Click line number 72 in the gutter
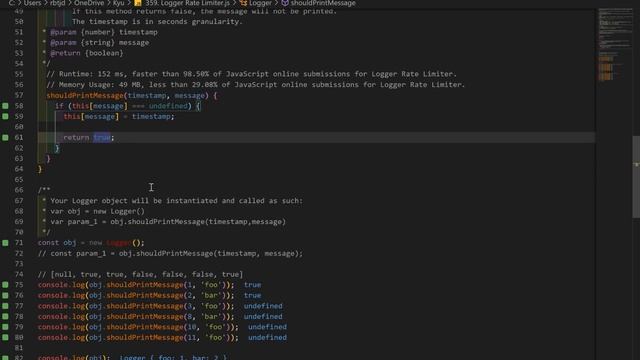 coord(19,253)
